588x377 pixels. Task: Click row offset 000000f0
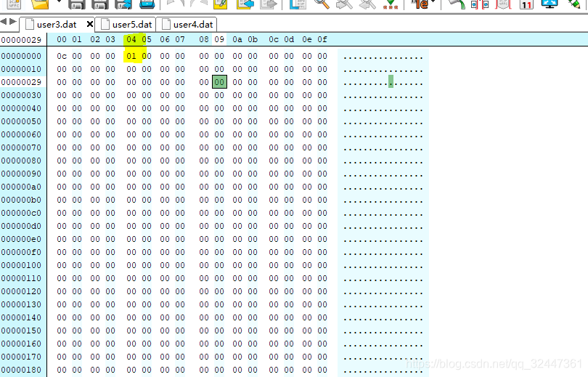[x=21, y=253]
